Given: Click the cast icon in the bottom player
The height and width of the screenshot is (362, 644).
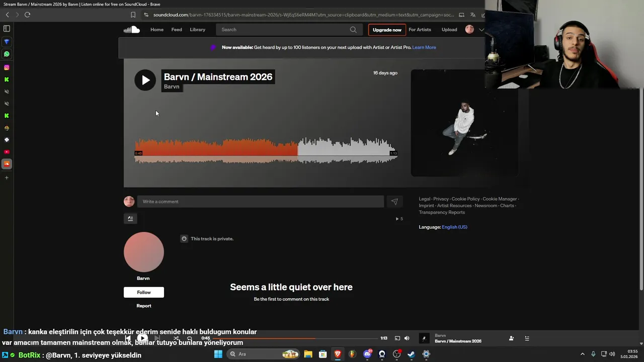Looking at the screenshot, I should (x=397, y=338).
